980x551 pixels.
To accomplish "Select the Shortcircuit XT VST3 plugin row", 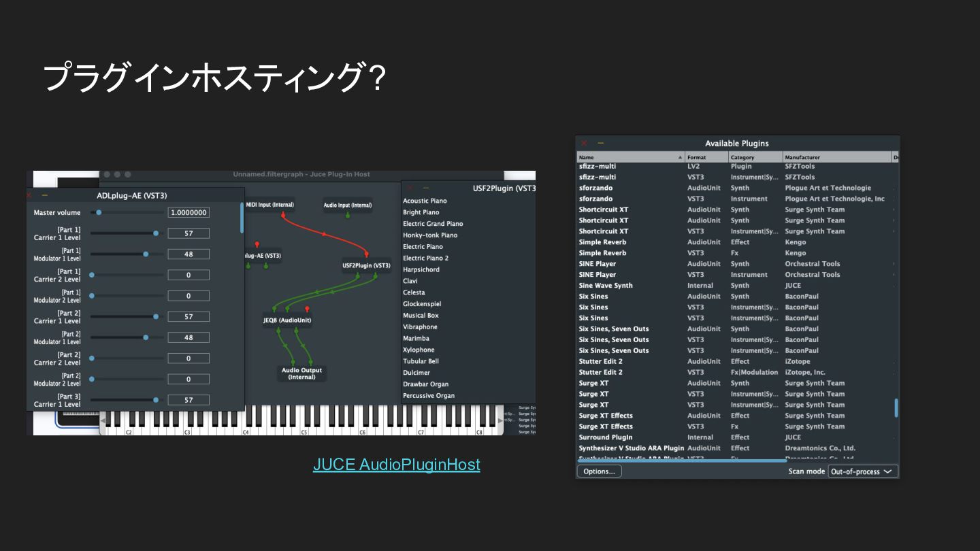I will 734,231.
